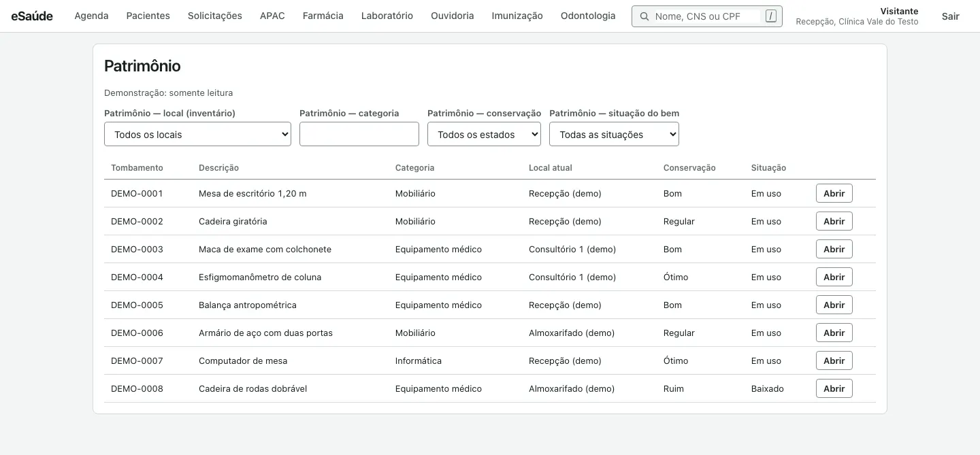This screenshot has height=455, width=980.
Task: Click the Visitante user profile text
Action: pyautogui.click(x=899, y=12)
